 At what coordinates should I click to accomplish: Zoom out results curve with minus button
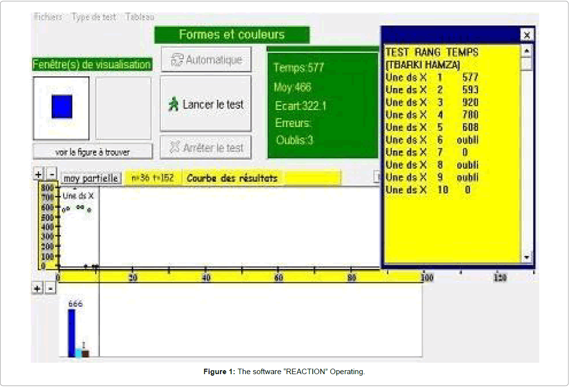pyautogui.click(x=52, y=174)
